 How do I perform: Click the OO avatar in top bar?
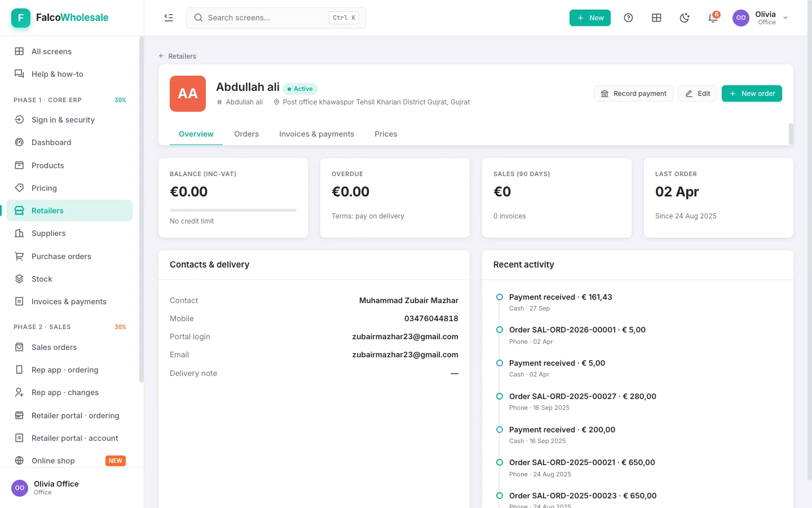pos(741,17)
